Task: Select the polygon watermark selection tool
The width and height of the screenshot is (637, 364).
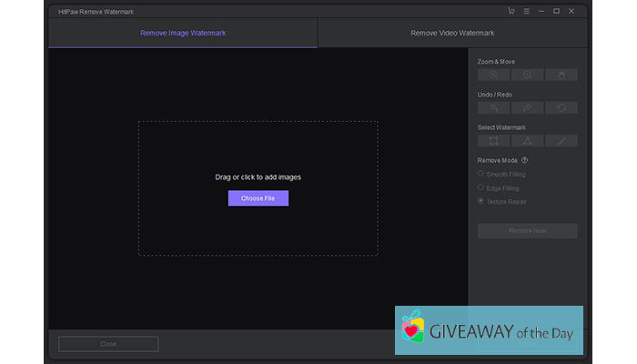Action: tap(527, 141)
